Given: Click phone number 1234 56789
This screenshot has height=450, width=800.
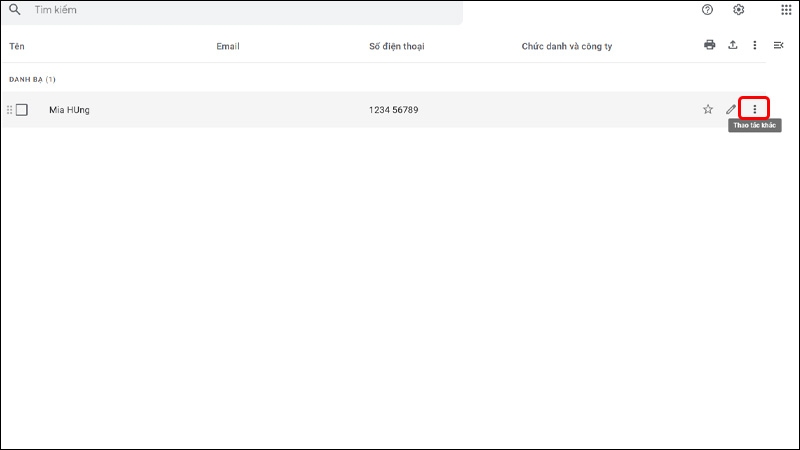Looking at the screenshot, I should tap(393, 110).
